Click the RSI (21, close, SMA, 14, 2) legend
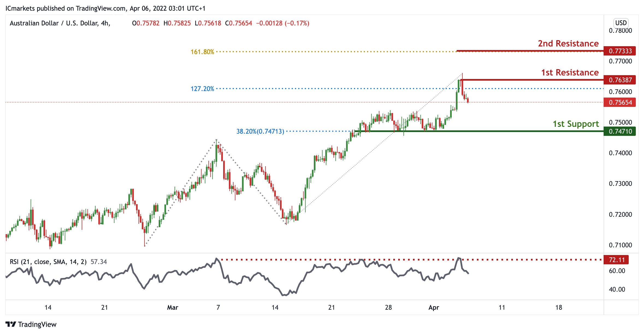 click(x=48, y=262)
